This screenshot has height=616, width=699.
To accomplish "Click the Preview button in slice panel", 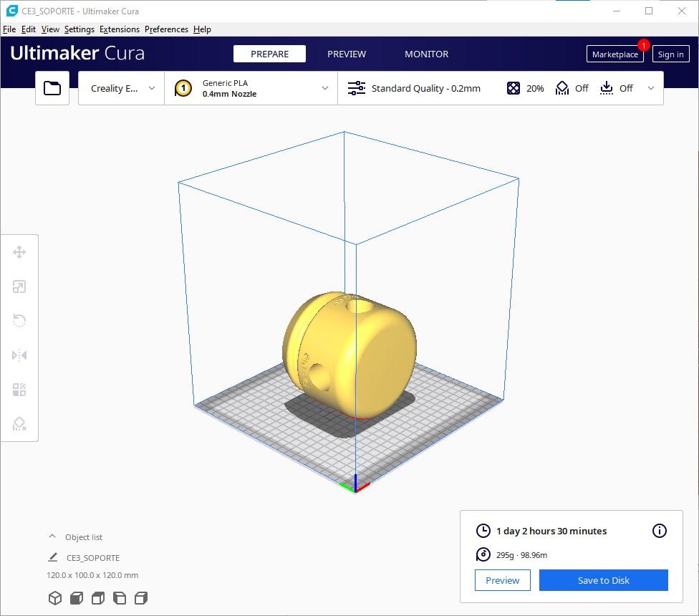I will pos(503,580).
